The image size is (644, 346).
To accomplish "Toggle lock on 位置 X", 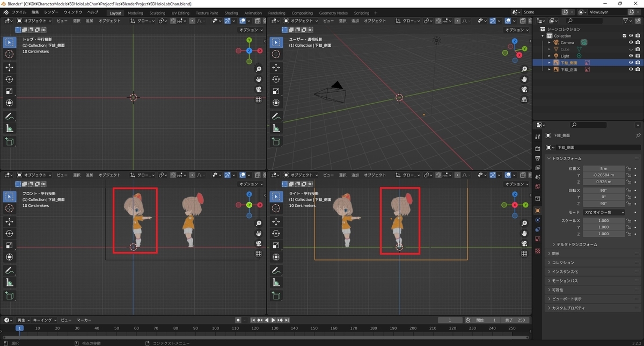I will tap(630, 168).
